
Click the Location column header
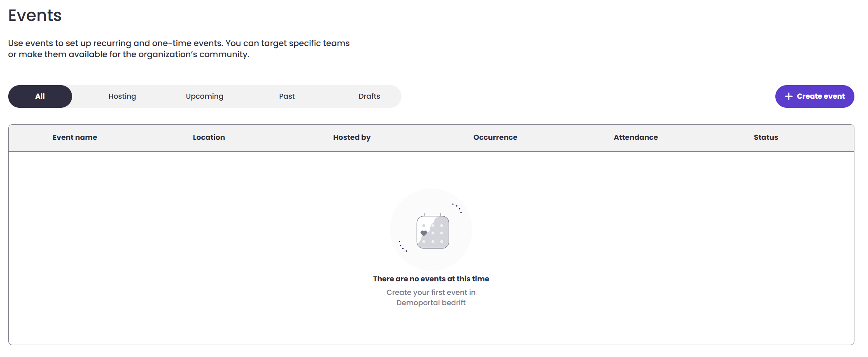pyautogui.click(x=209, y=137)
